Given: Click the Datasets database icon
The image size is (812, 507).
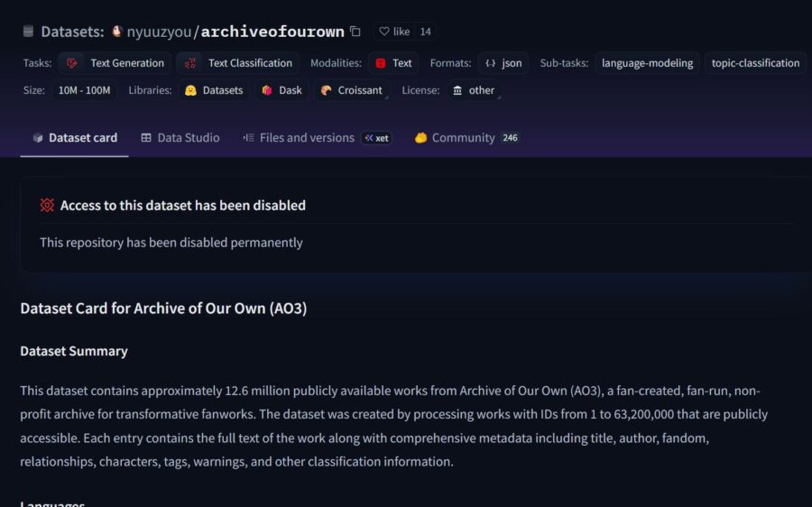Looking at the screenshot, I should (x=29, y=32).
